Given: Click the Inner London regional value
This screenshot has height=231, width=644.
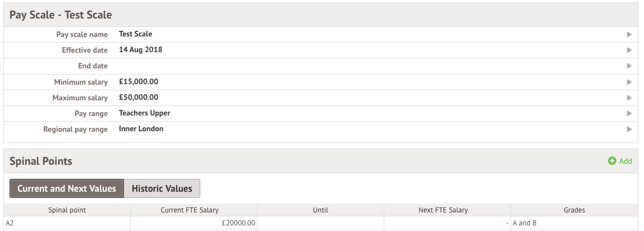Looking at the screenshot, I should pyautogui.click(x=141, y=128).
